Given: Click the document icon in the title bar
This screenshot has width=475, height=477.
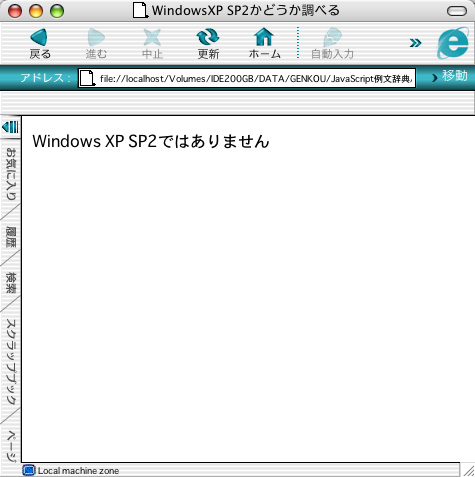Looking at the screenshot, I should point(140,10).
